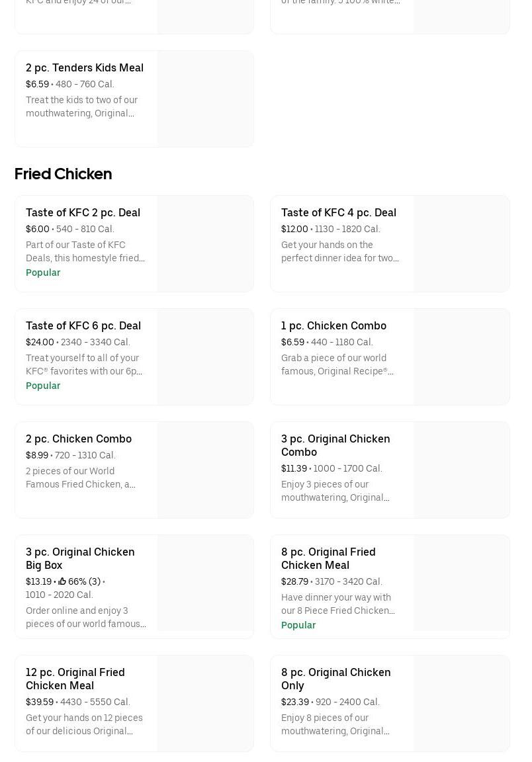Select Taste of KFC 2 pc. Deal title
532x762 pixels.
tap(83, 212)
